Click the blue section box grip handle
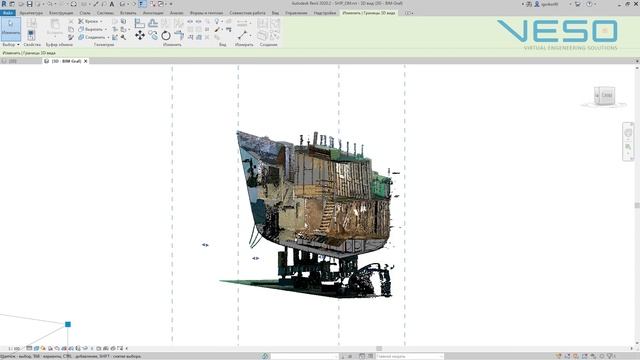 [68, 324]
